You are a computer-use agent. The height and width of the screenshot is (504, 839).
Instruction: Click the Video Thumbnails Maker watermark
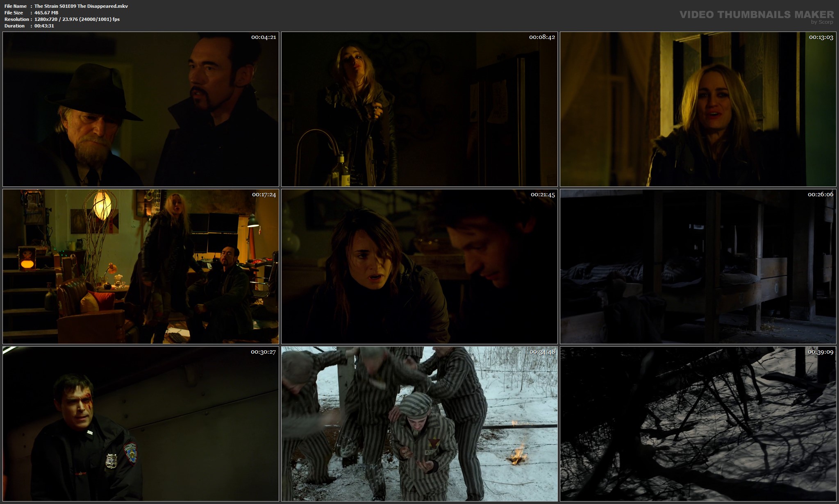756,14
